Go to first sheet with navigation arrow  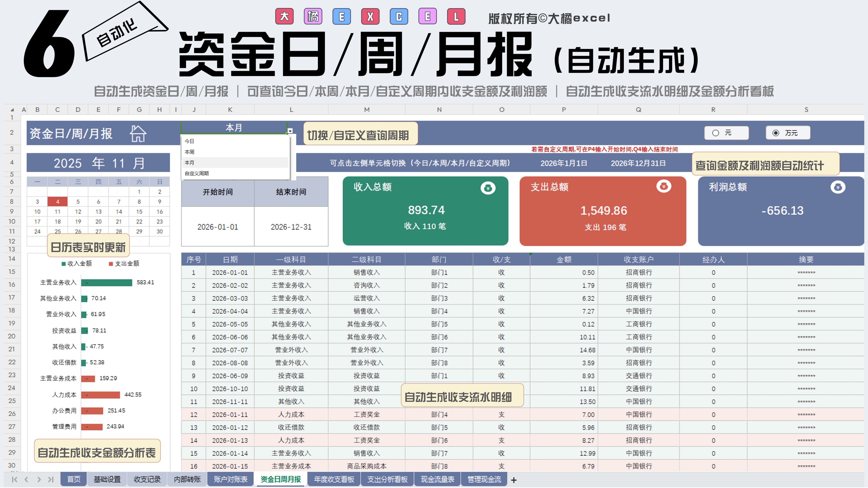[14, 479]
